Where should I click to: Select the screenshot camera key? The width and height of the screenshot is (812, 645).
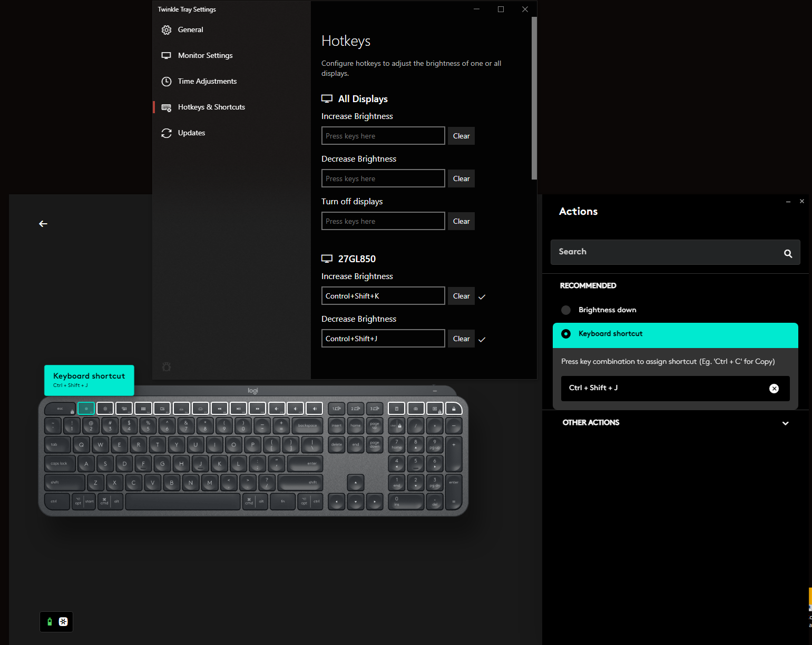416,409
